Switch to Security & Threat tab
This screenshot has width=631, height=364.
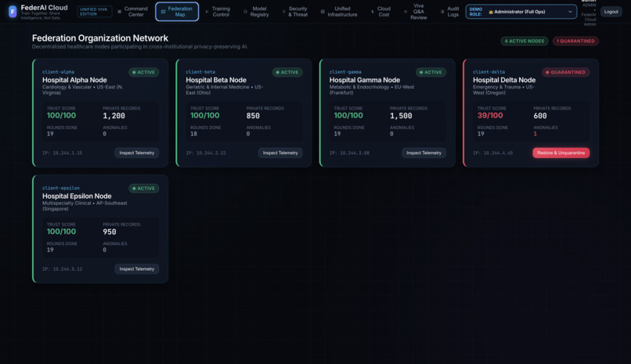[x=295, y=12]
